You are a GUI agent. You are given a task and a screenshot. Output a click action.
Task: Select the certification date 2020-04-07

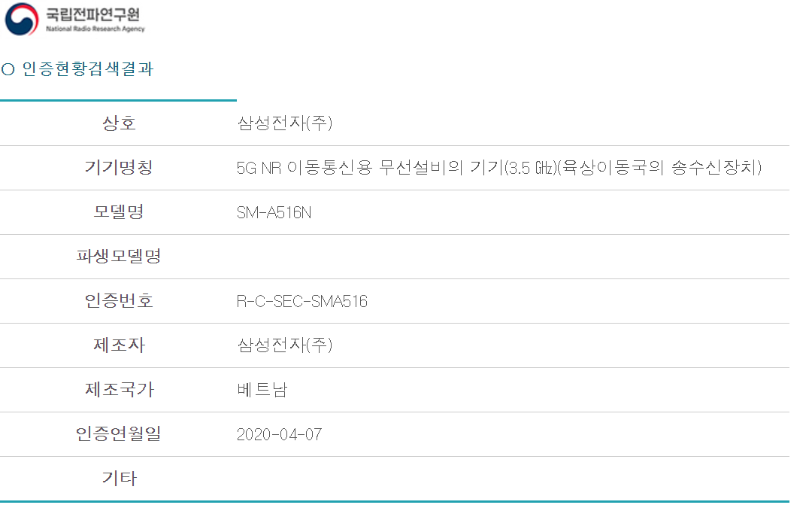(279, 435)
